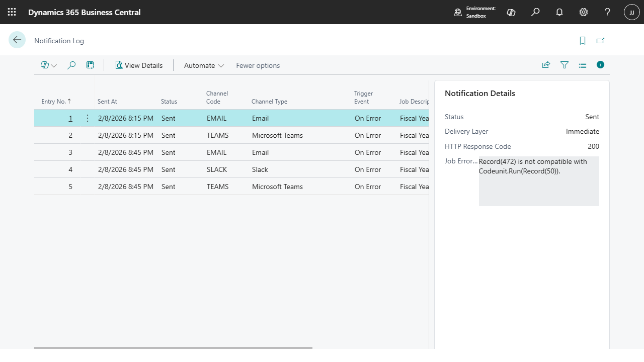
Task: Click Fewer options
Action: 258,65
